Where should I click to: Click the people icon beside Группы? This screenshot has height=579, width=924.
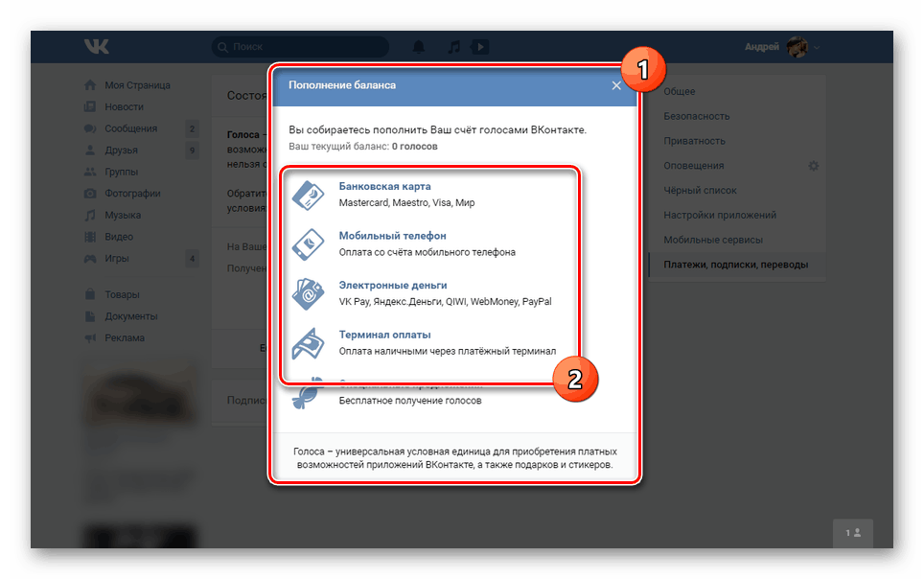tap(89, 172)
